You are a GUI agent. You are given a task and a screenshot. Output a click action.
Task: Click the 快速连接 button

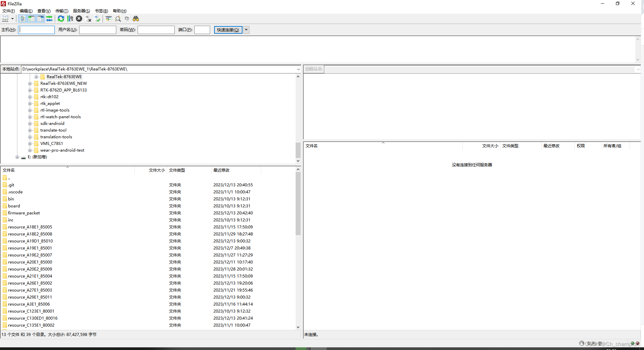[x=228, y=30]
